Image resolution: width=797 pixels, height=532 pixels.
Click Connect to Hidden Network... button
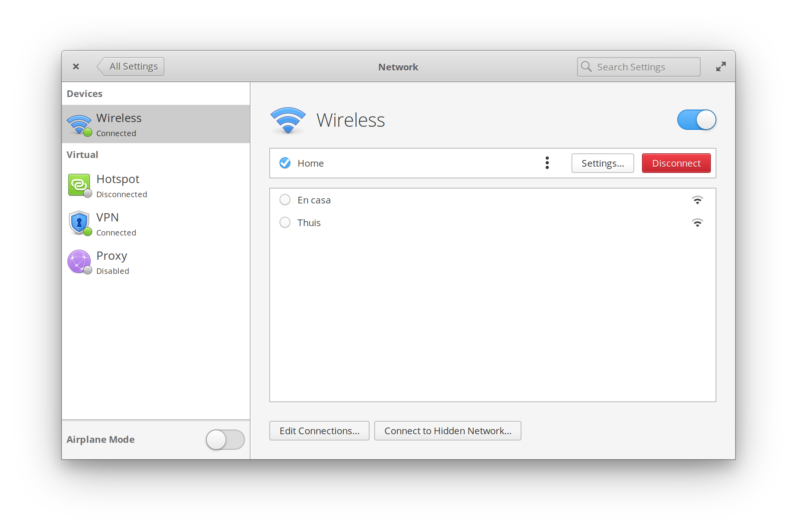click(447, 431)
